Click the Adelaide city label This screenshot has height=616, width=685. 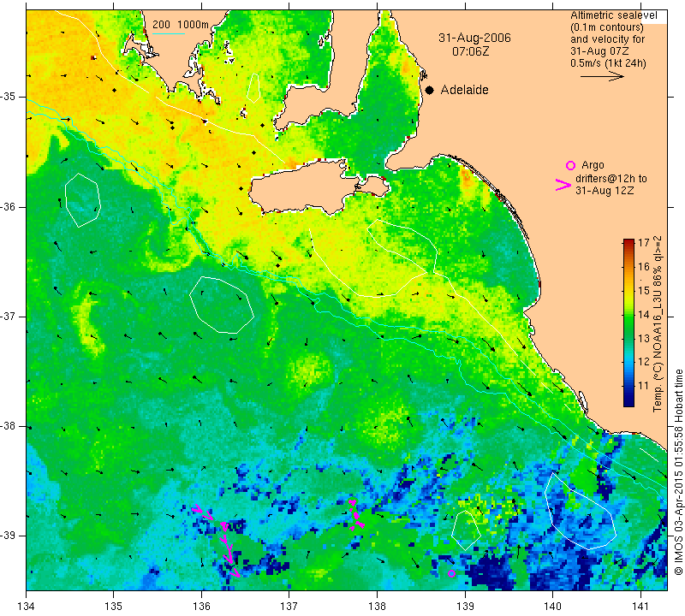[x=464, y=90]
